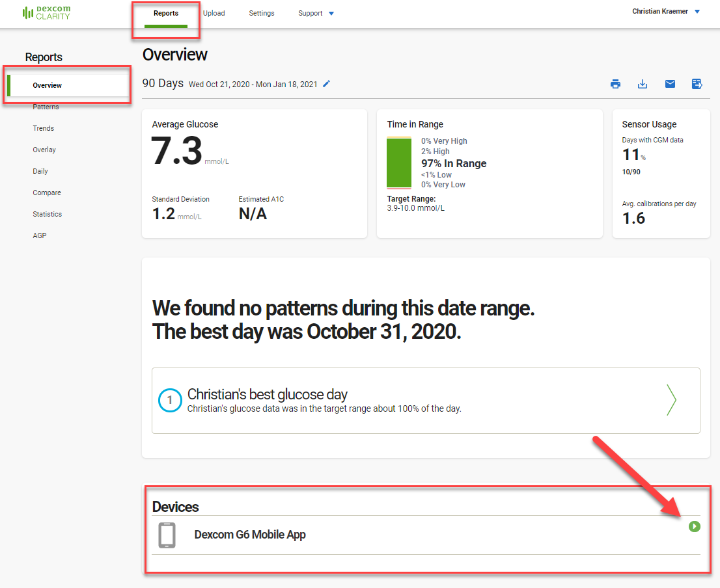Open the AGP report
Screen dimensions: 720x588
[40, 235]
